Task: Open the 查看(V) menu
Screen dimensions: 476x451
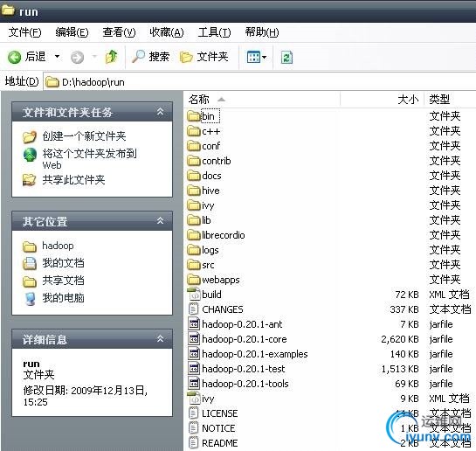Action: pyautogui.click(x=119, y=31)
